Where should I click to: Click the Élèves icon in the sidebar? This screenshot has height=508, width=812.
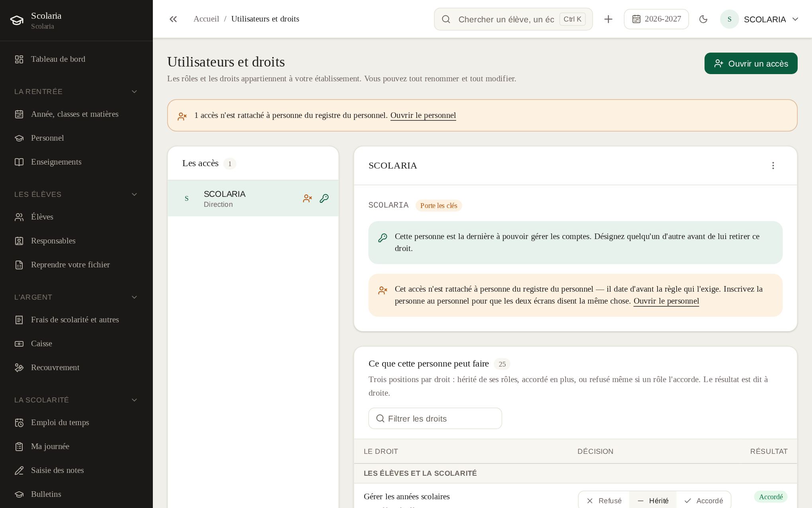pyautogui.click(x=19, y=217)
